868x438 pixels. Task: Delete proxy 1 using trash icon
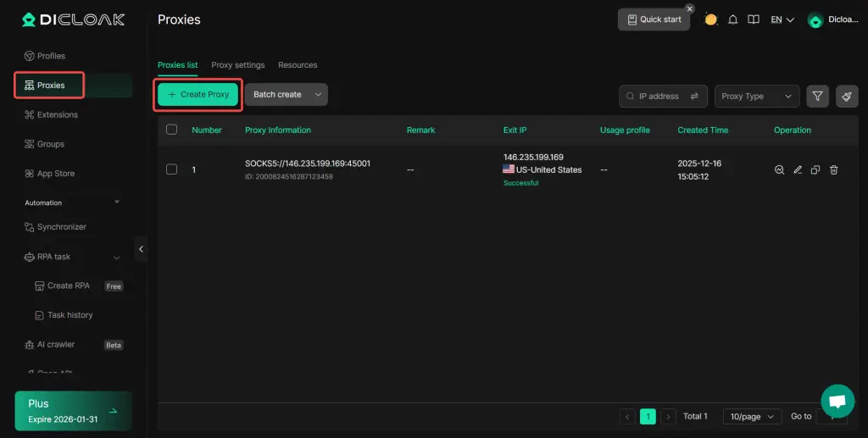pyautogui.click(x=834, y=170)
